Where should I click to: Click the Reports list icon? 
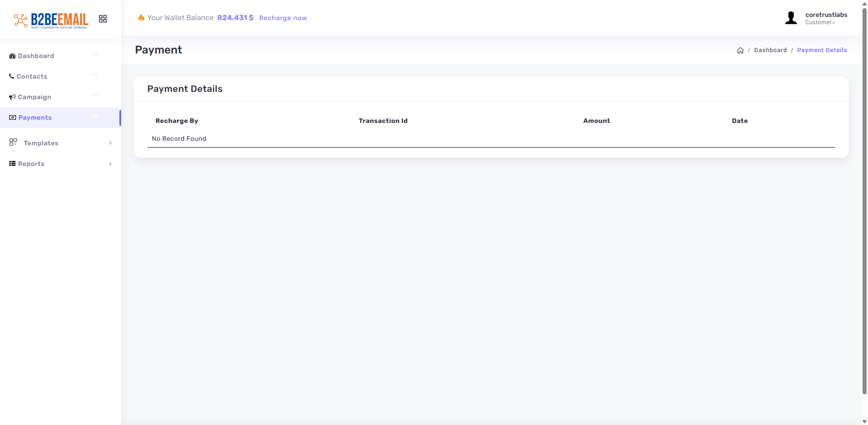pos(12,164)
